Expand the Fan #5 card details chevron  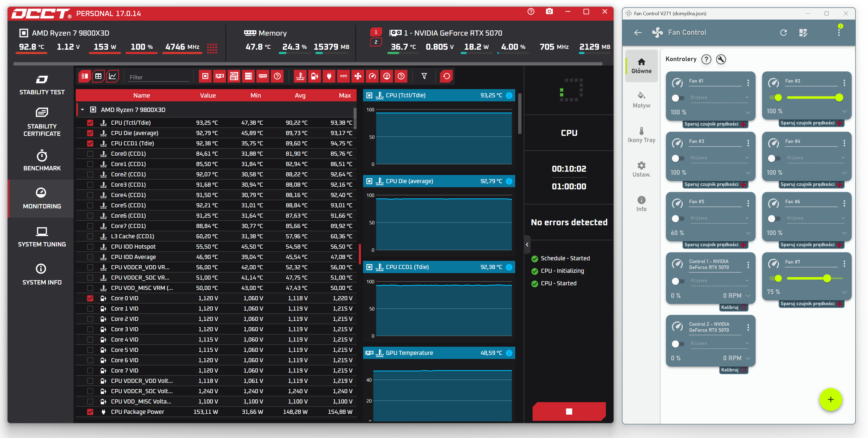(748, 233)
